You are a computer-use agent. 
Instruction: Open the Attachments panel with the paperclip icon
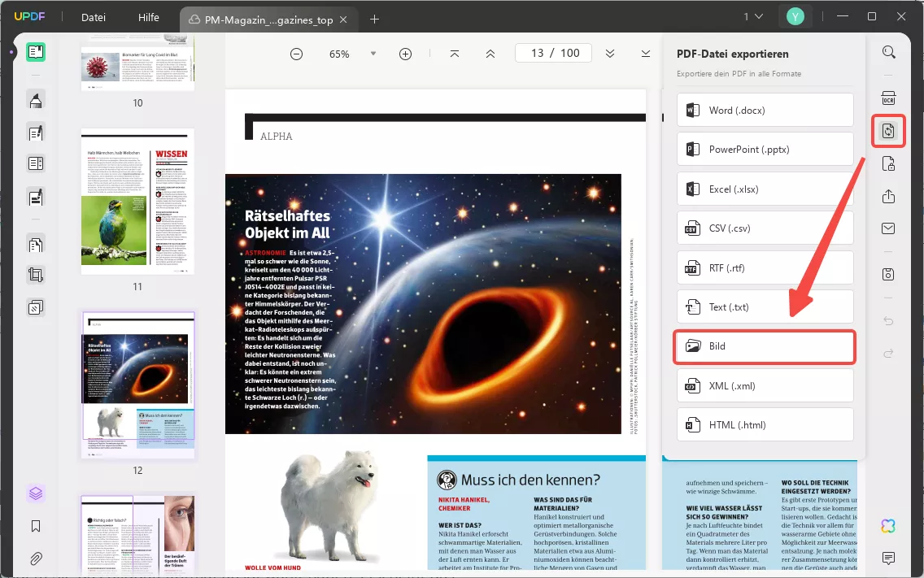(36, 558)
